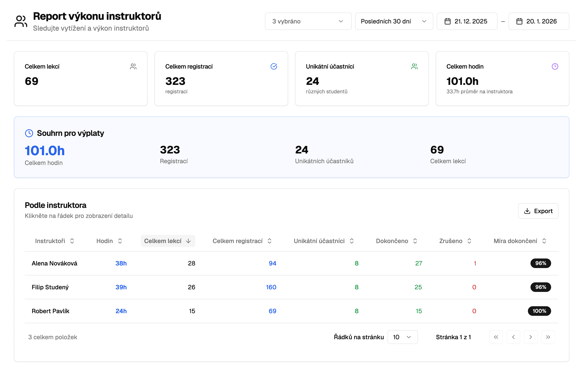Click the blue clock icon beside Souhrn pro výplaty
Screen dimensions: 588x372
tap(29, 133)
